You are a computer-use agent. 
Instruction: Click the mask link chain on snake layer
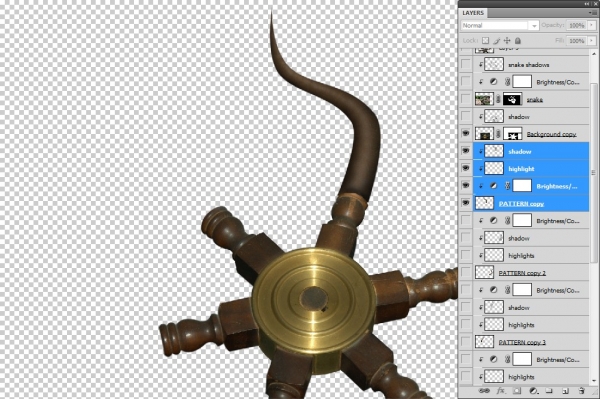[x=498, y=99]
